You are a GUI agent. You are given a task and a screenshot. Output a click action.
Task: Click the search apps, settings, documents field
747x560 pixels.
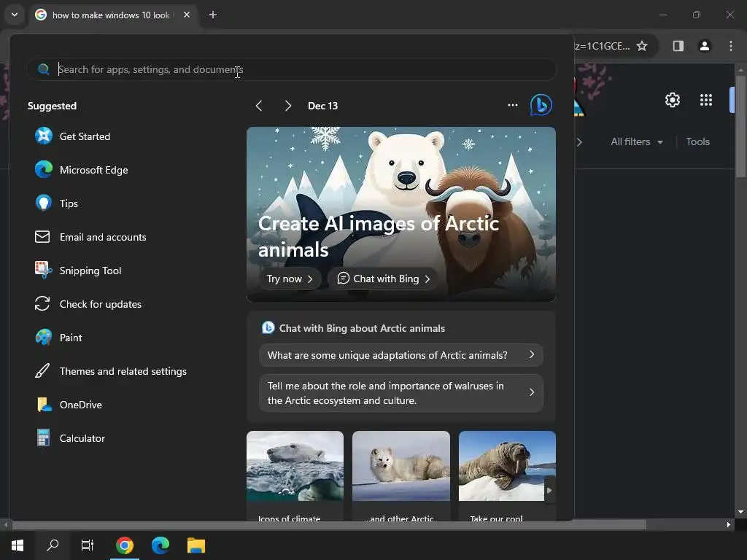292,69
